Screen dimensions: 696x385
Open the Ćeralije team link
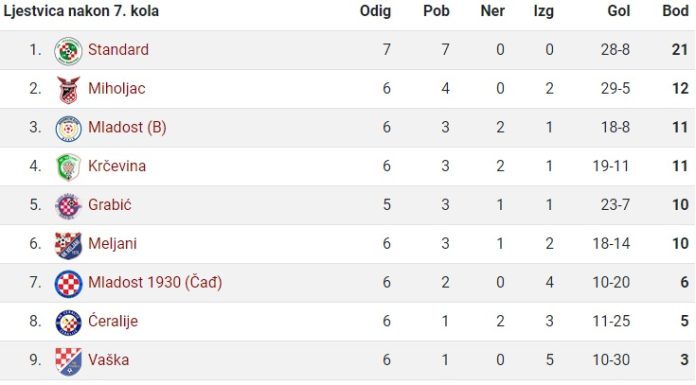tap(113, 321)
